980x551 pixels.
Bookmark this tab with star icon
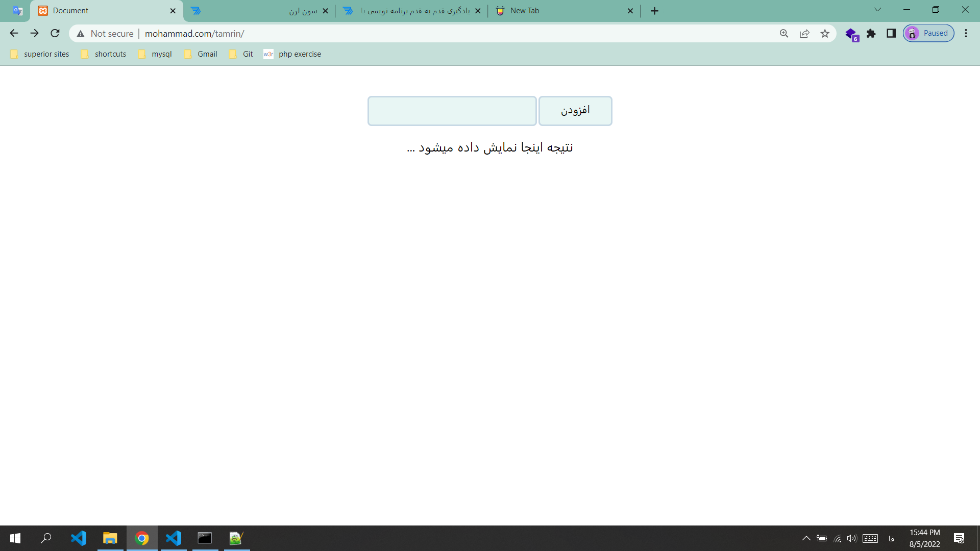click(x=825, y=34)
